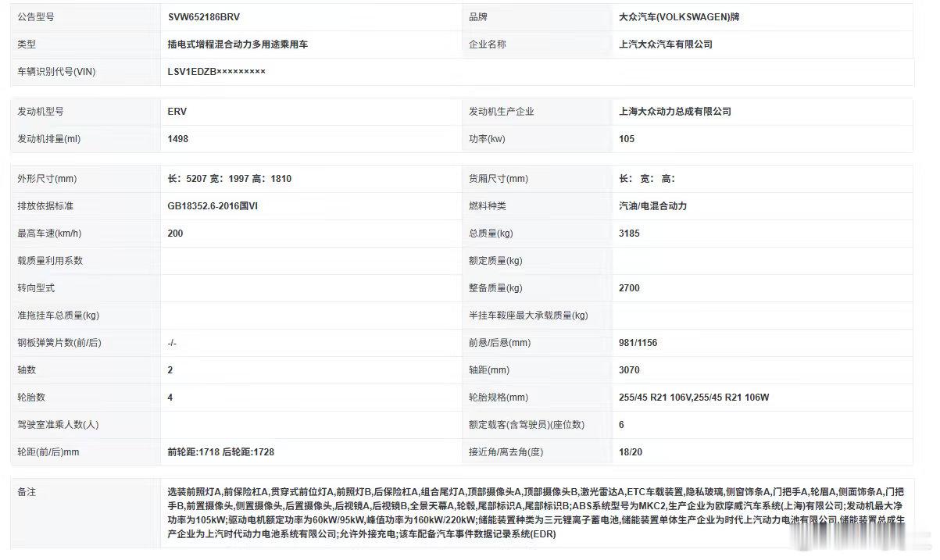The image size is (940, 560).
Task: Click the top speed value 200
Action: click(175, 234)
